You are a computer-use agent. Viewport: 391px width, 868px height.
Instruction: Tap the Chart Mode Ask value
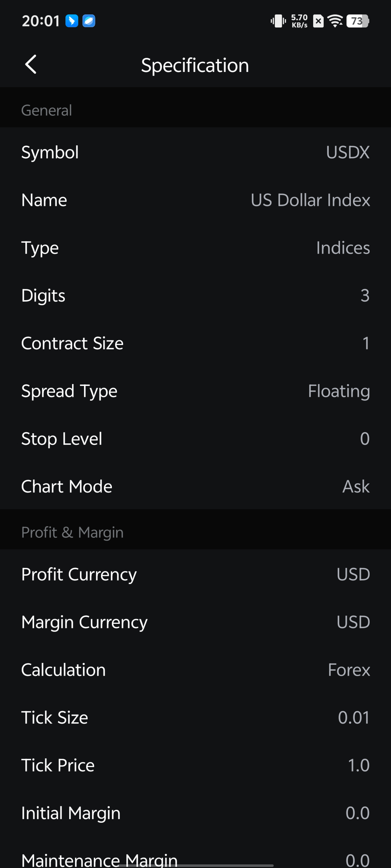[356, 487]
